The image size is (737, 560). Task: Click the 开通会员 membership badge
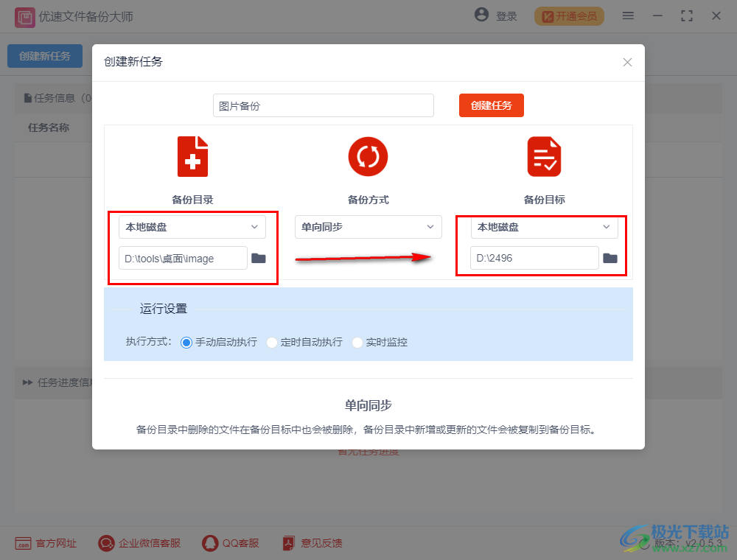pyautogui.click(x=568, y=15)
